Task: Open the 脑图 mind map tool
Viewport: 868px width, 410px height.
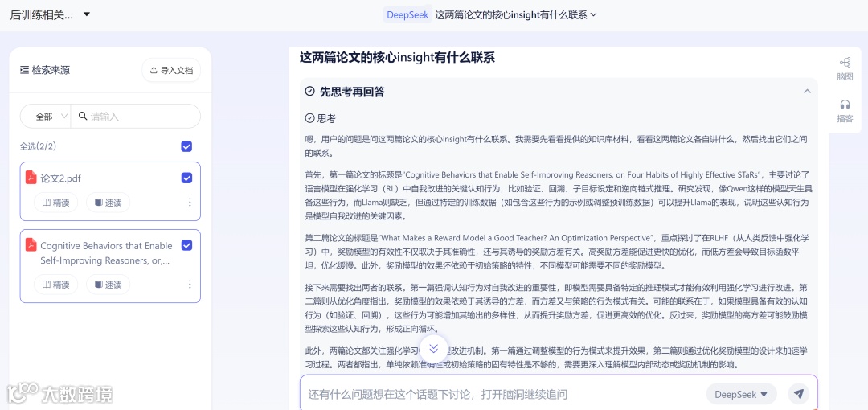Action: [845, 68]
